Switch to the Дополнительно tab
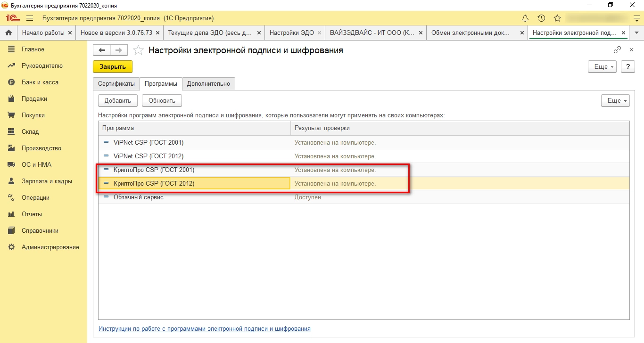Viewport: 644px width, 343px height. tap(208, 84)
